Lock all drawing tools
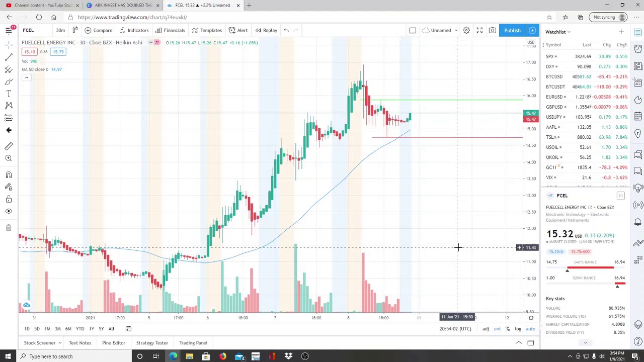This screenshot has width=644, height=362. tap(9, 199)
